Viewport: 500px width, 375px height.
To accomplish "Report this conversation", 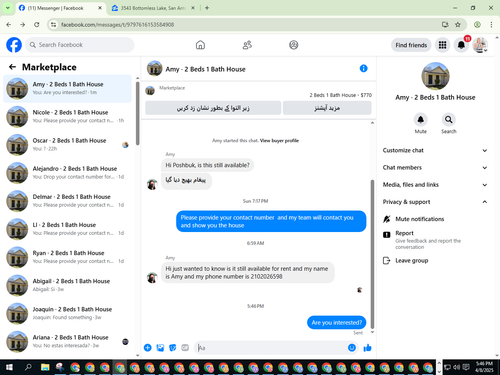I will tap(435, 240).
